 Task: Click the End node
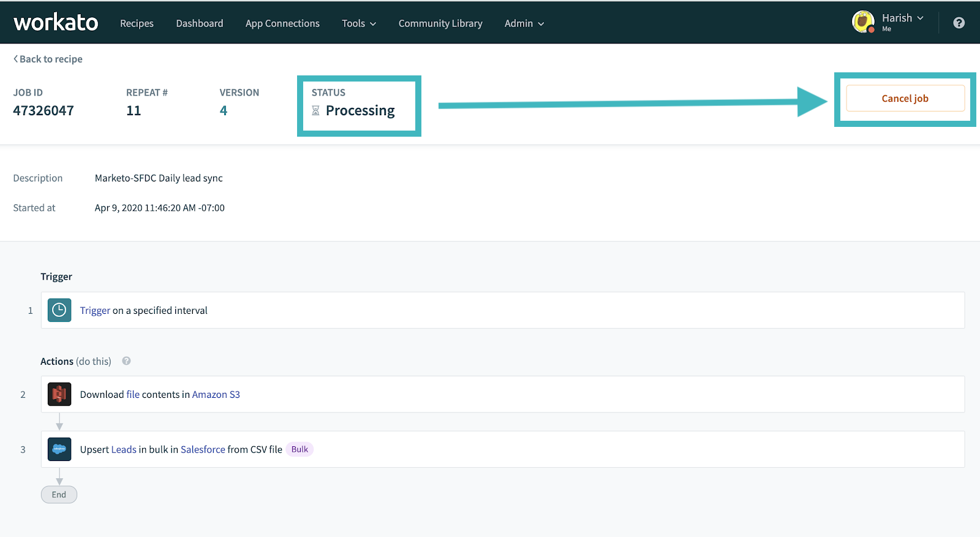coord(59,495)
